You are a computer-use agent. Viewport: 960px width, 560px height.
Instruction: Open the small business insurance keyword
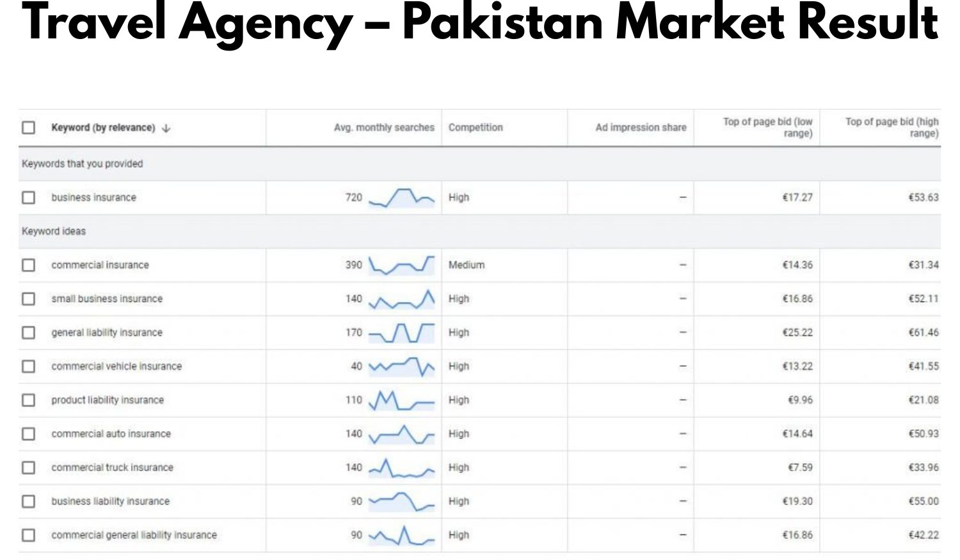click(107, 299)
